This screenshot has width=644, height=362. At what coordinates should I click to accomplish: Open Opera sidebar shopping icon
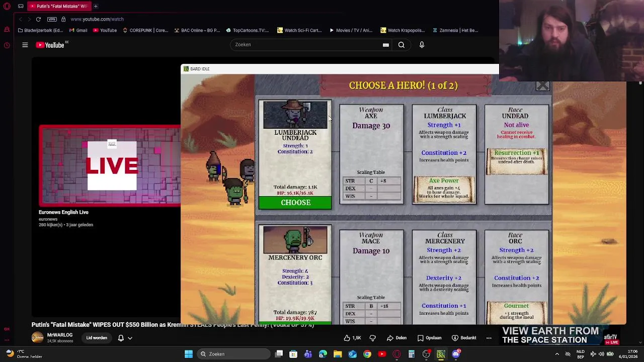[x=7, y=30]
